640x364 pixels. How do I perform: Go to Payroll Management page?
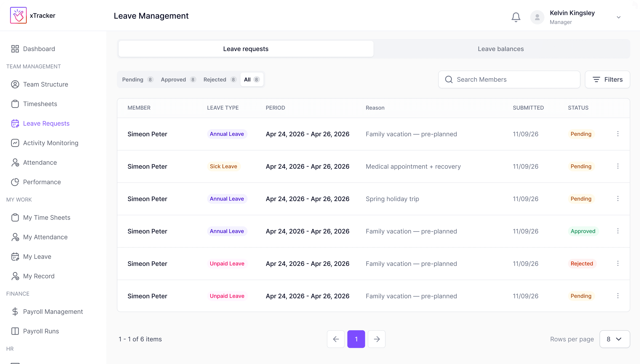click(47, 312)
